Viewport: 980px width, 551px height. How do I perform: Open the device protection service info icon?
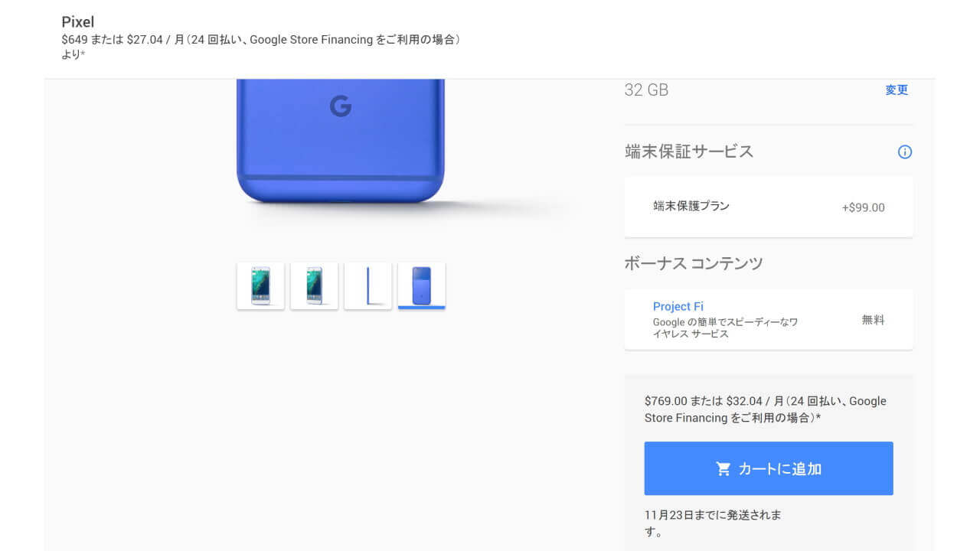(x=904, y=152)
